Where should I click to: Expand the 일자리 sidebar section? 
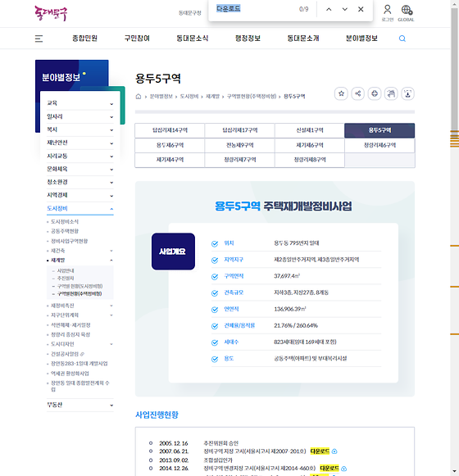click(x=80, y=116)
